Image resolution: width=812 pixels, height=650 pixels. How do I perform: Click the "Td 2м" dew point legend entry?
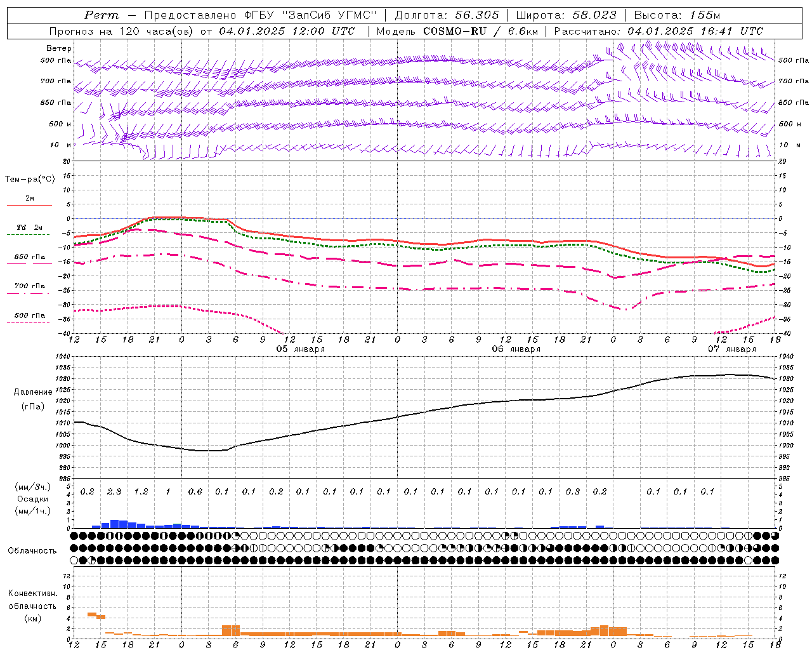coord(30,227)
